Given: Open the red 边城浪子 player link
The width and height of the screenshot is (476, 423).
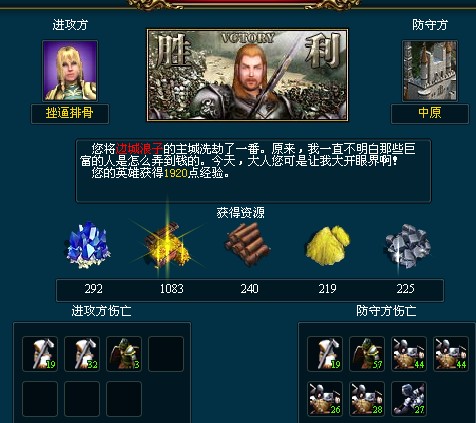Looking at the screenshot, I should pyautogui.click(x=139, y=148).
